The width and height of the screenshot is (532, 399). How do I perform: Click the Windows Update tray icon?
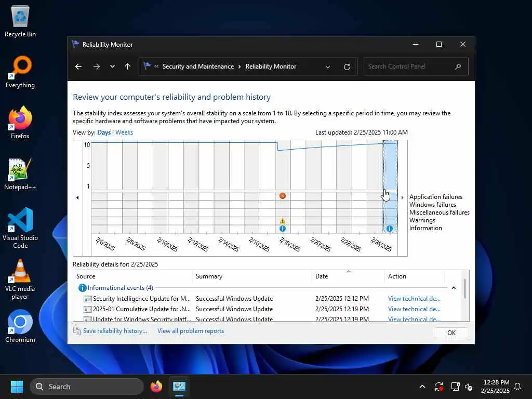pyautogui.click(x=438, y=387)
